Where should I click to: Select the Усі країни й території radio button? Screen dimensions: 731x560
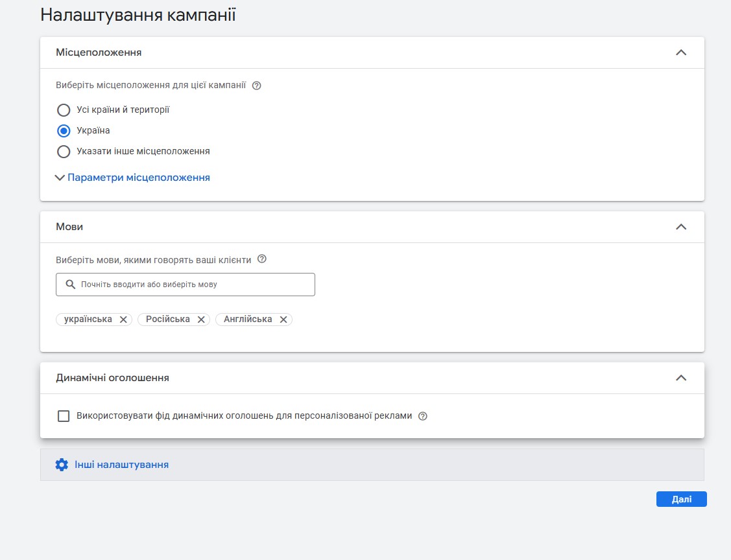(64, 110)
